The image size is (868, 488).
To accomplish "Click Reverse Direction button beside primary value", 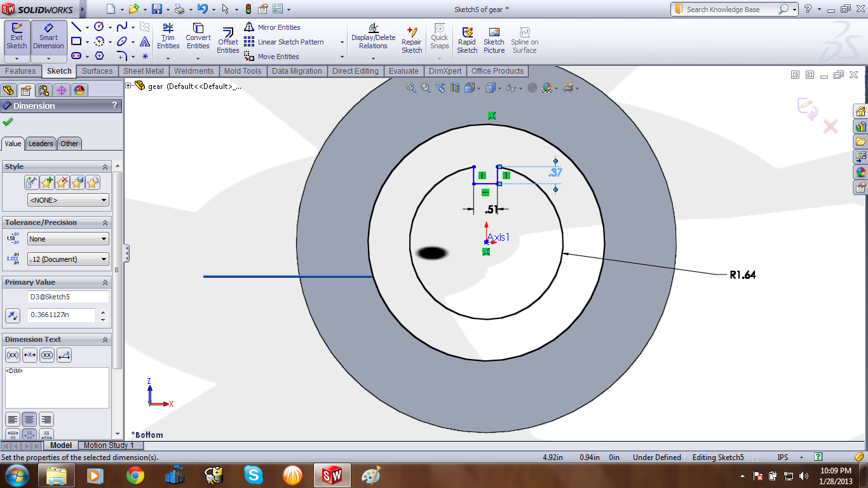I will 13,315.
